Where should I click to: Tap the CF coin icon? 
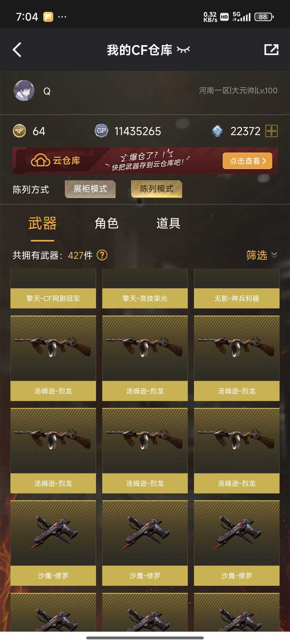19,131
